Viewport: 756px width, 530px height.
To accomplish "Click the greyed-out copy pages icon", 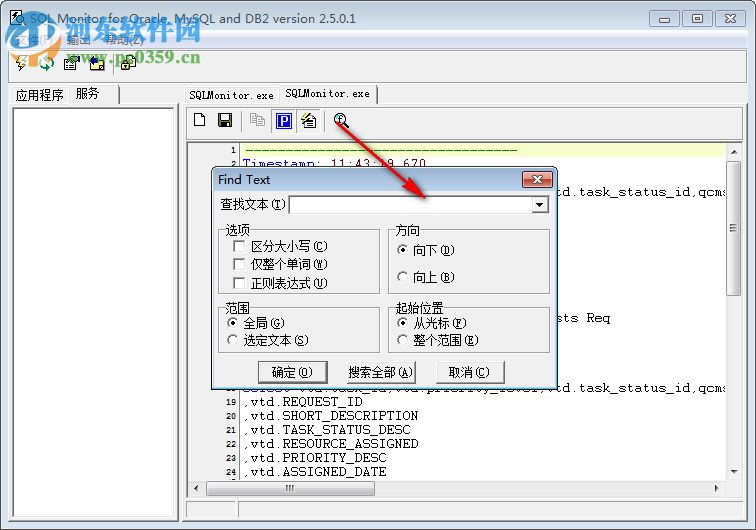I will (x=257, y=120).
